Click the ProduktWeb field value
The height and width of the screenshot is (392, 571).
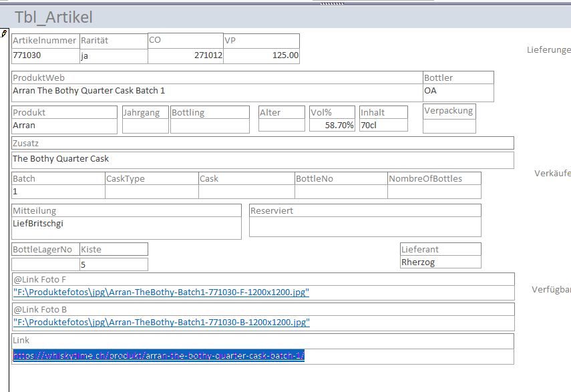(217, 92)
